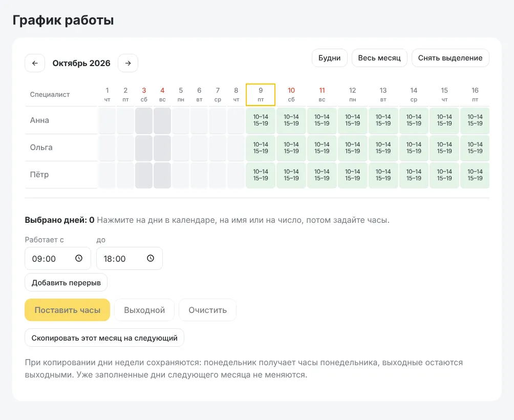
Task: Mark selected days as 'Выходной'
Action: pos(144,310)
